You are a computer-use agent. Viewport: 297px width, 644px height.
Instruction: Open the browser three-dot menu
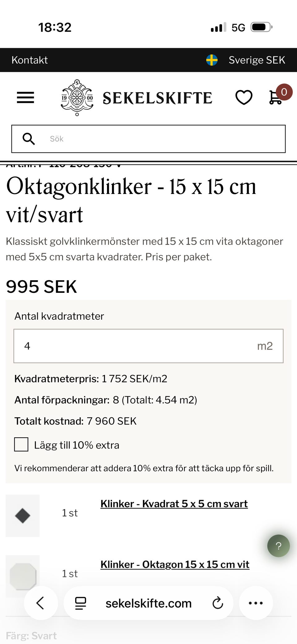[256, 603]
